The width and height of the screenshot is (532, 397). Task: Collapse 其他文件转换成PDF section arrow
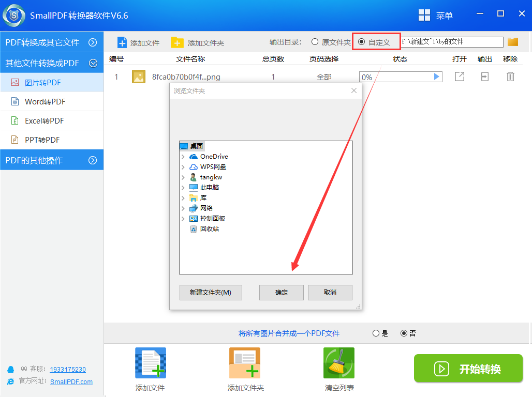(93, 63)
